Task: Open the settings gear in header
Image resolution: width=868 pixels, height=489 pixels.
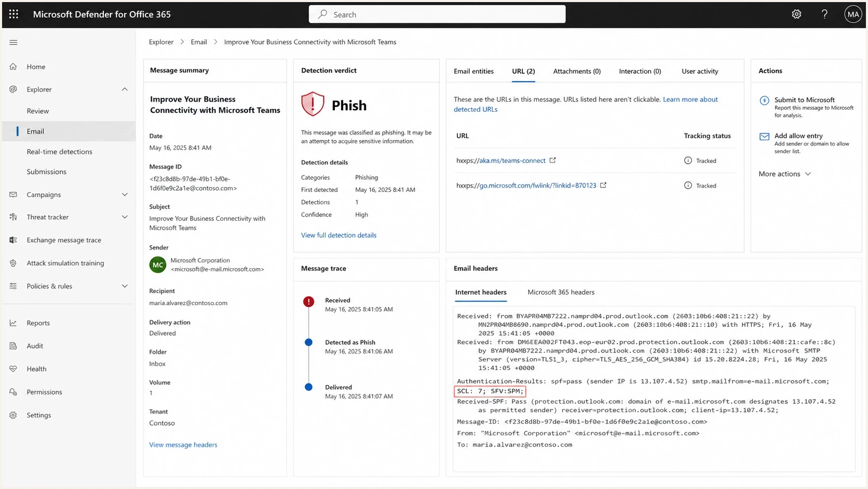Action: coord(796,14)
